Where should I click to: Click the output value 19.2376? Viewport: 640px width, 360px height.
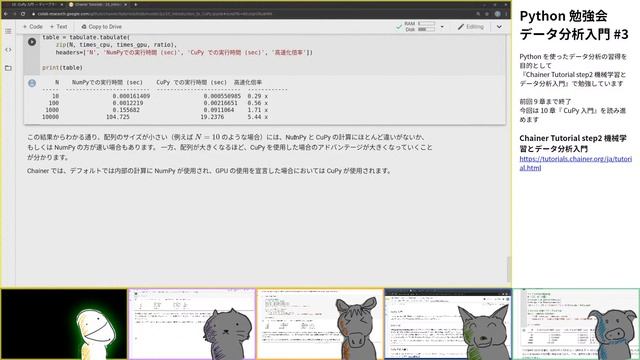212,117
